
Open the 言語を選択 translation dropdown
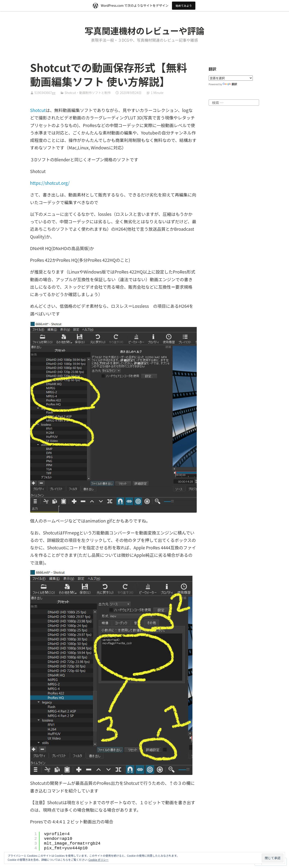tap(230, 78)
